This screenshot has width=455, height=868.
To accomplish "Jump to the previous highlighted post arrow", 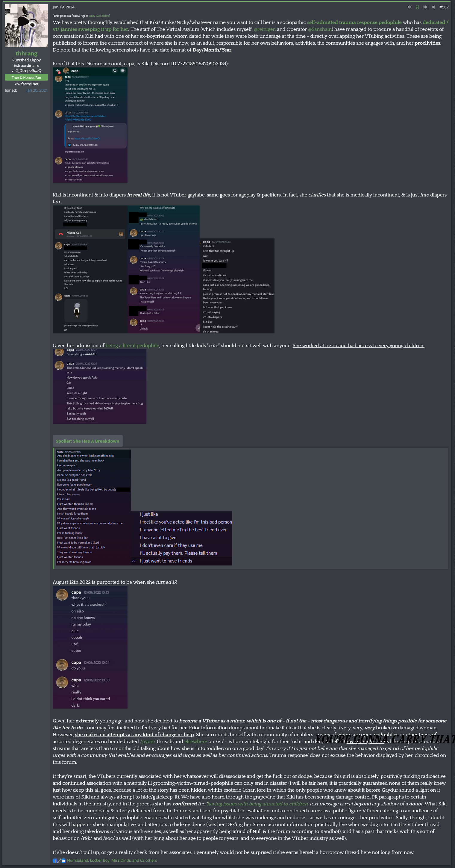I will 409,7.
